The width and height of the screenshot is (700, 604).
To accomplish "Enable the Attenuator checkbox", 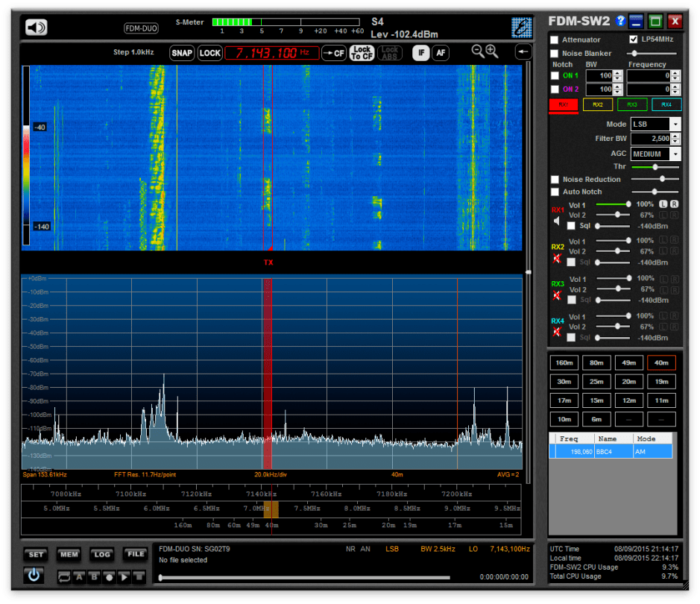I will 555,40.
